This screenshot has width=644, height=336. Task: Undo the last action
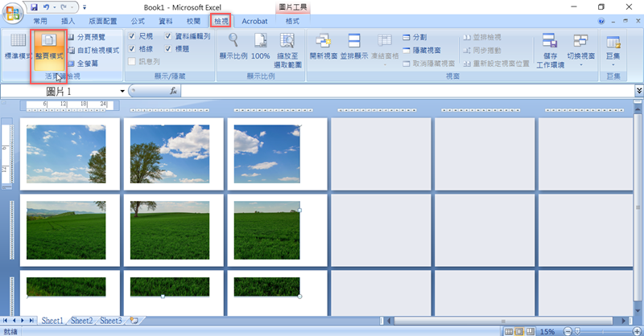click(46, 7)
